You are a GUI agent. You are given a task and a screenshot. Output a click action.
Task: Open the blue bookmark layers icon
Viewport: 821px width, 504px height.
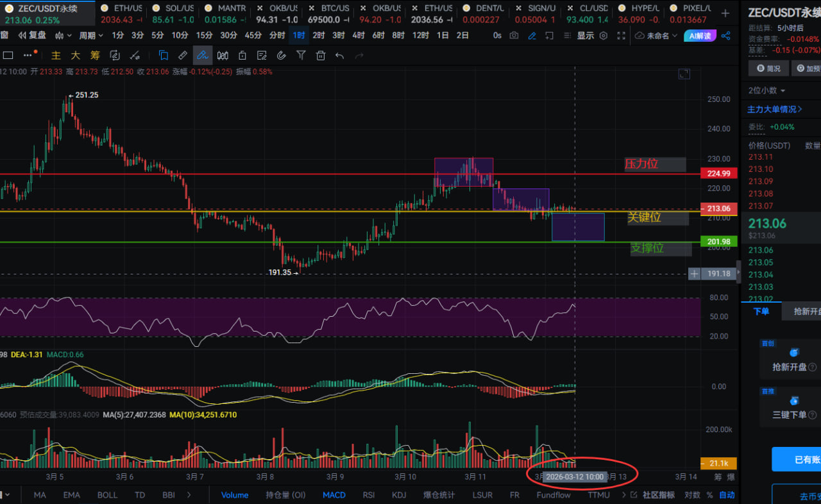tap(163, 56)
